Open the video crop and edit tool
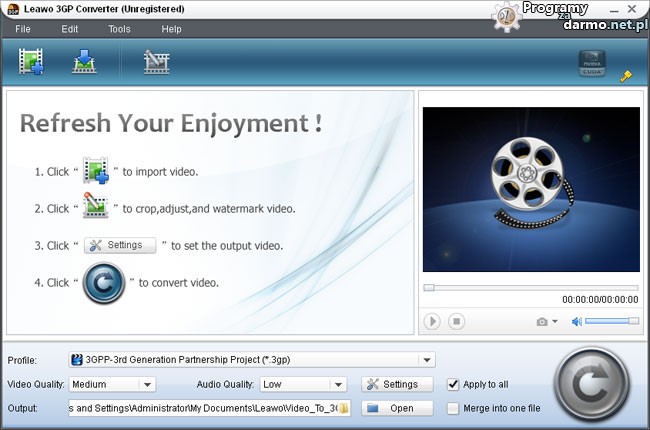This screenshot has width=650, height=430. pos(155,62)
